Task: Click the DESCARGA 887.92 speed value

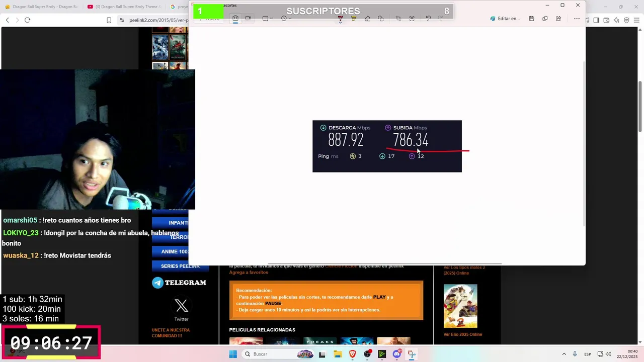Action: click(346, 140)
